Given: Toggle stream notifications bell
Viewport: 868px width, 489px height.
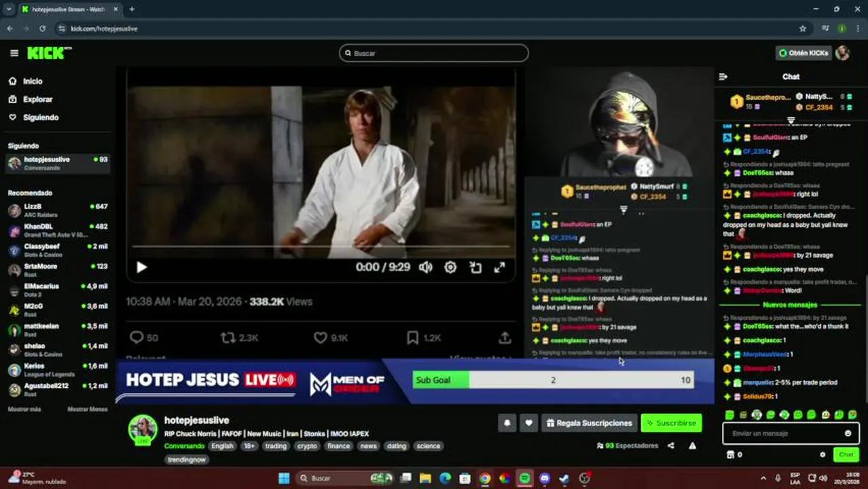Looking at the screenshot, I should [x=507, y=423].
